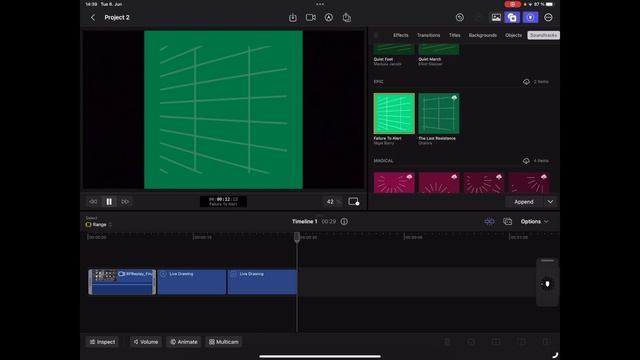Open the Animate controls

[184, 342]
